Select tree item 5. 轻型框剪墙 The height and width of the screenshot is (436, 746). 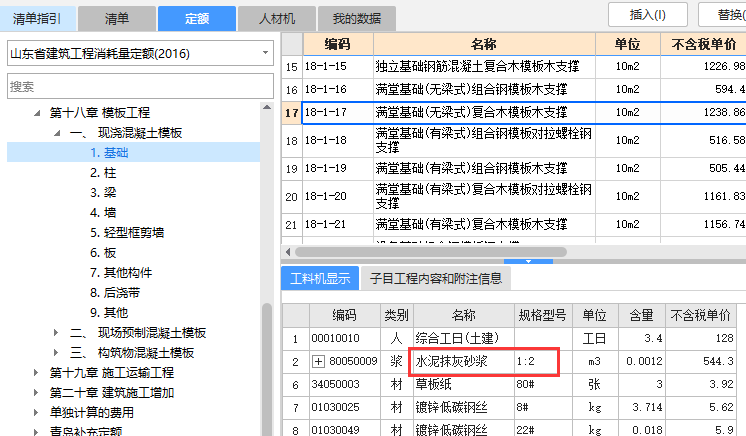tap(127, 233)
